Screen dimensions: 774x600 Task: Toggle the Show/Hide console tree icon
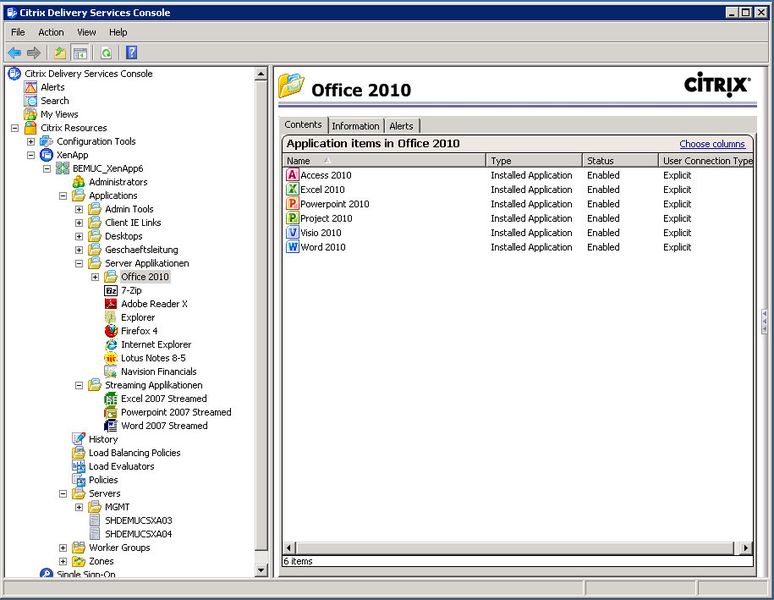[x=80, y=52]
